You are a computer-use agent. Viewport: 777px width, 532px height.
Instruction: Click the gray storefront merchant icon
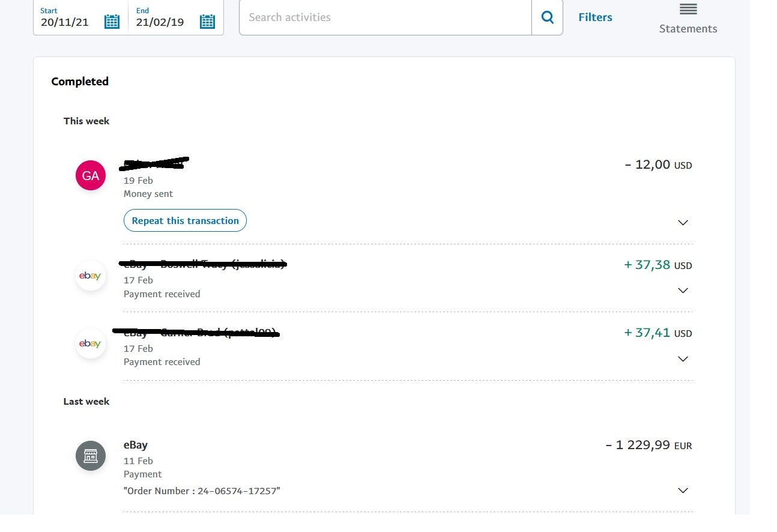click(91, 456)
